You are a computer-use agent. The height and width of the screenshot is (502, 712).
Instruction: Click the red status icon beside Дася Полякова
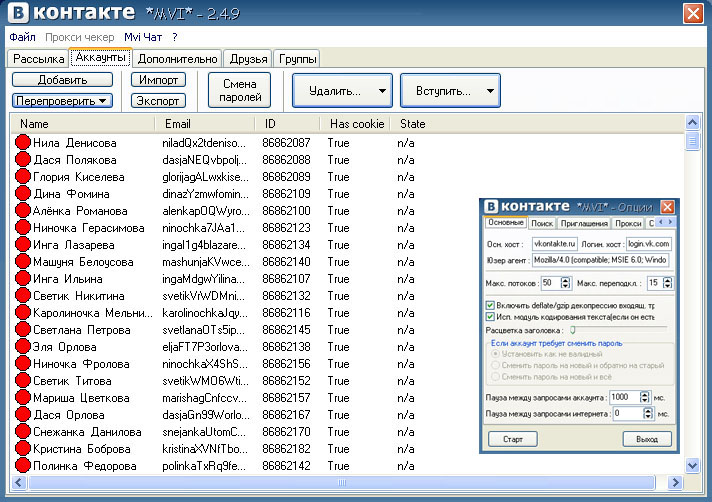pos(22,160)
